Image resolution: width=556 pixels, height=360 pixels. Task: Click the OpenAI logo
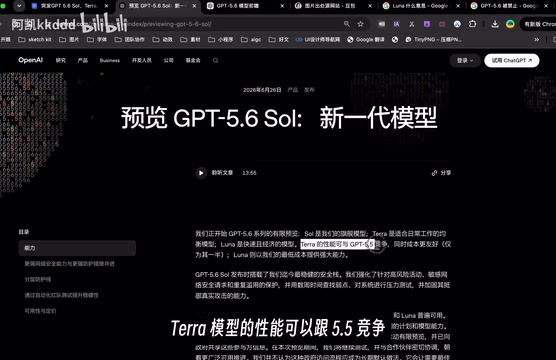point(30,60)
